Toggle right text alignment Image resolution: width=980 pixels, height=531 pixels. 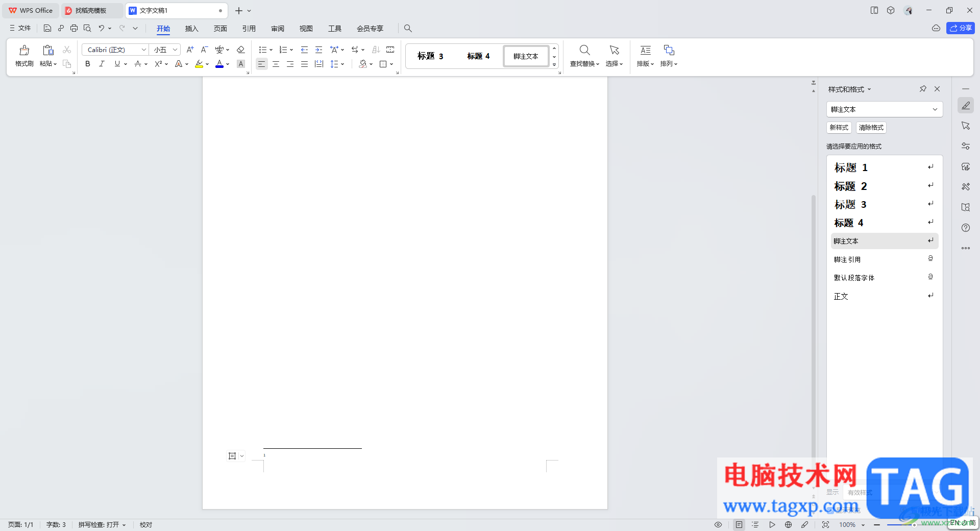(290, 64)
